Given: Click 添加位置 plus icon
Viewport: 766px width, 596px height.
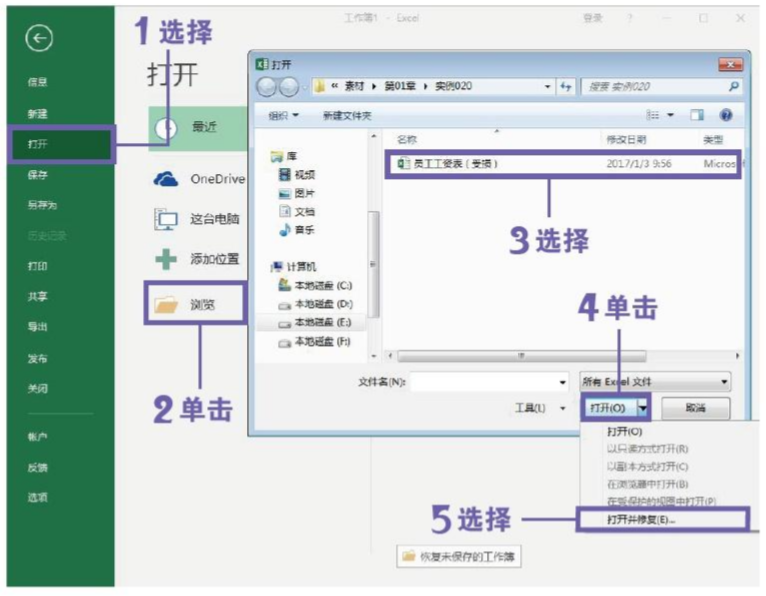Looking at the screenshot, I should pos(166,259).
